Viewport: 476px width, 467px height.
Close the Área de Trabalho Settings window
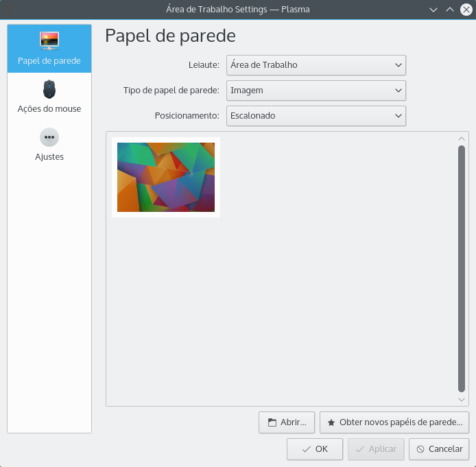(x=466, y=10)
